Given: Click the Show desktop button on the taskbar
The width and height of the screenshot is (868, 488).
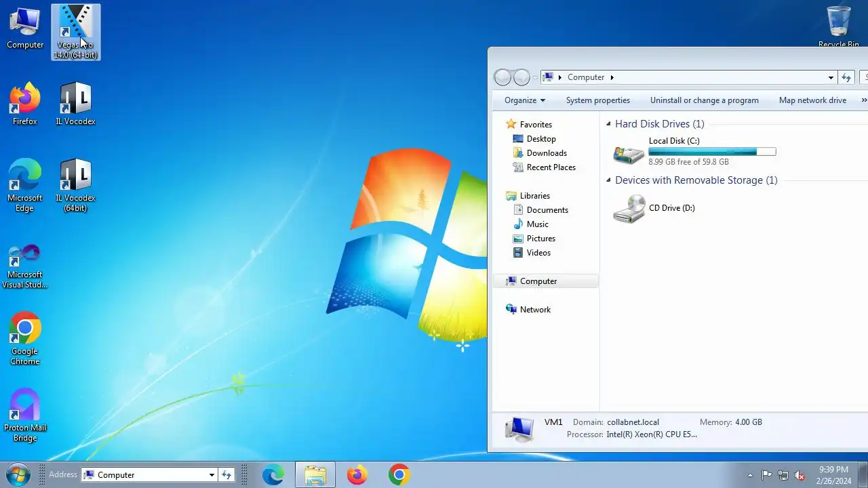Looking at the screenshot, I should tap(863, 474).
